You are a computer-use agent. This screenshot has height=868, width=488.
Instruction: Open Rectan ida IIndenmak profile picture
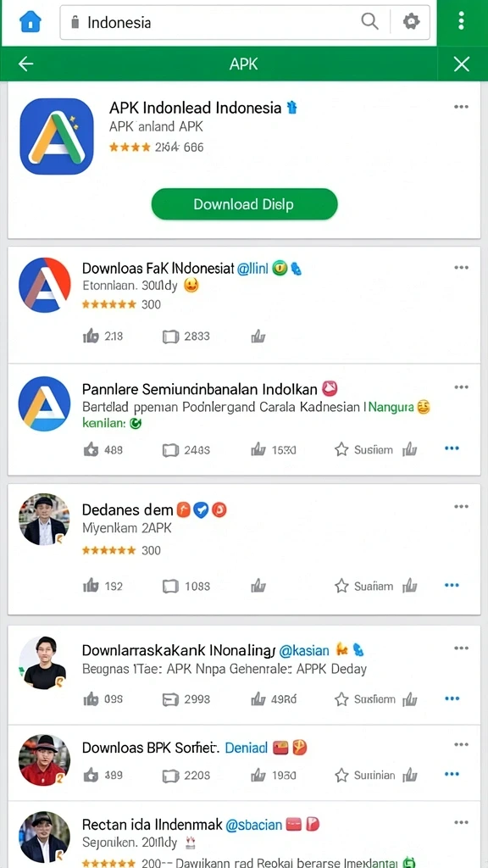44,837
